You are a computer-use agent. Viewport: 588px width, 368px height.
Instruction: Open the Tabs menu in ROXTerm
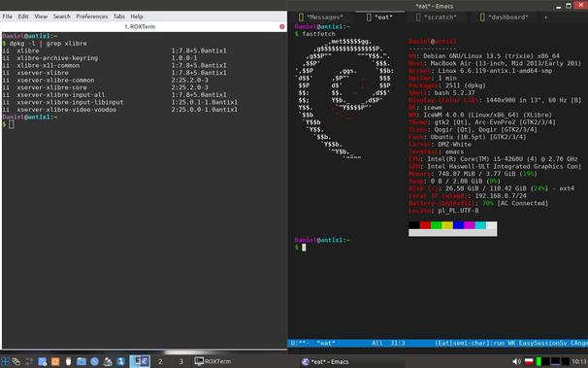click(119, 17)
